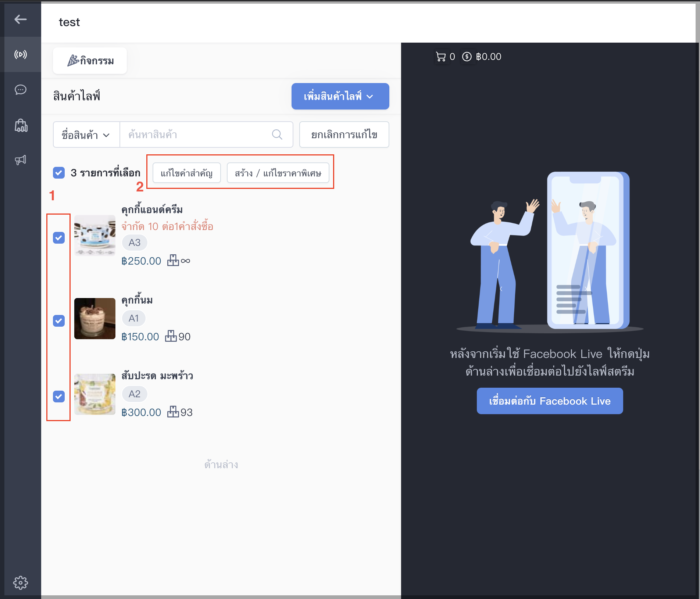Image resolution: width=700 pixels, height=599 pixels.
Task: Open the chat messages sidebar icon
Action: pyautogui.click(x=21, y=90)
